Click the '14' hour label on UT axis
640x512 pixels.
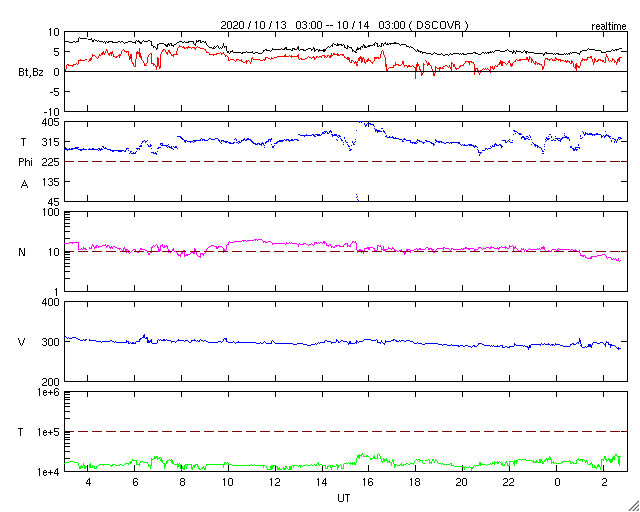coord(322,483)
